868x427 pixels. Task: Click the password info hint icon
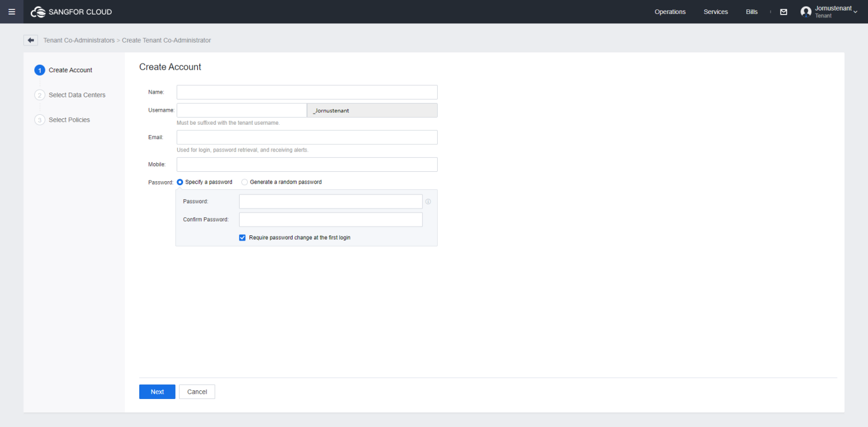tap(428, 202)
